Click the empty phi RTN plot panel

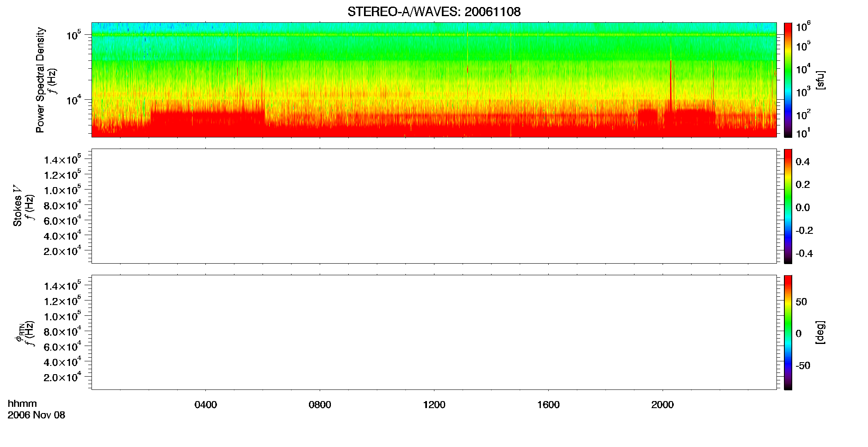pyautogui.click(x=434, y=332)
